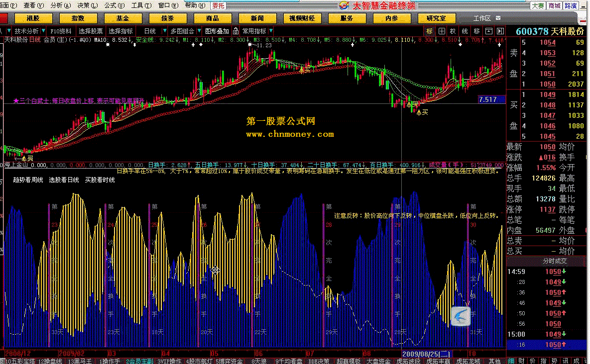The image size is (590, 364).
Task: Open the 查看(V) menu
Action: tap(34, 5)
